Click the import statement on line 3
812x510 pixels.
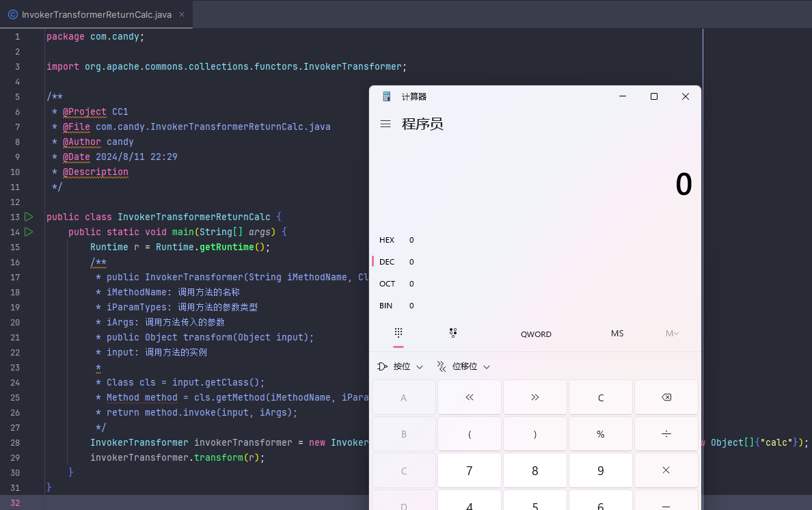226,67
